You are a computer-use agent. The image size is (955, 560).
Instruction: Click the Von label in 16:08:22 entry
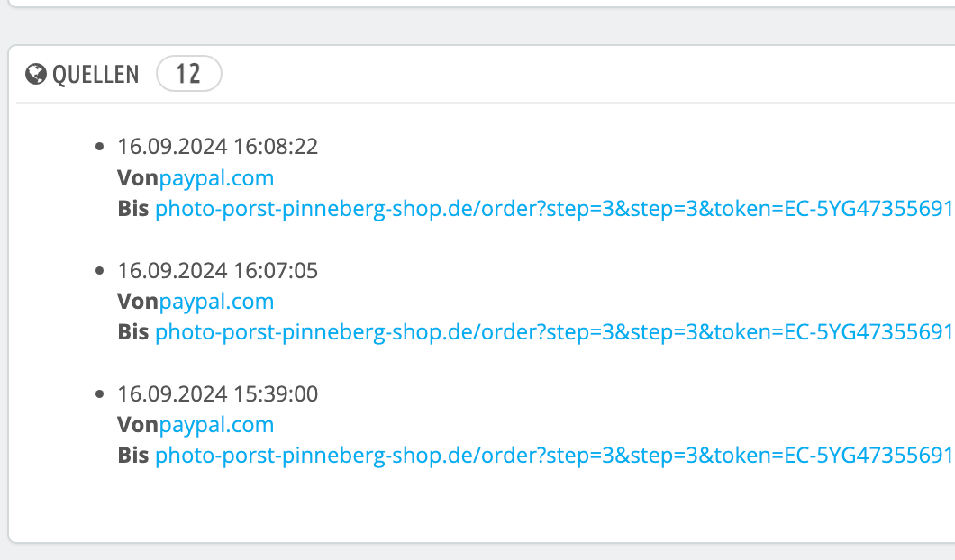coord(137,178)
